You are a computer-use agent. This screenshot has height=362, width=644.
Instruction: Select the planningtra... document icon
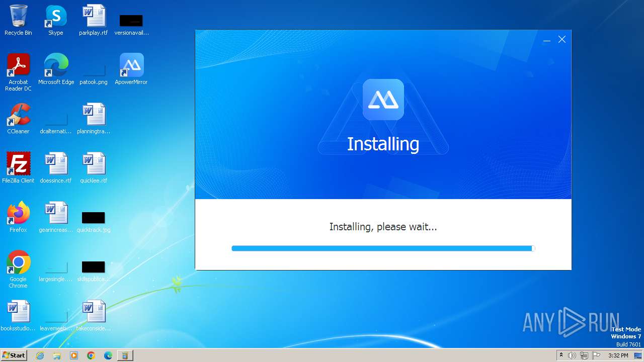click(x=94, y=119)
